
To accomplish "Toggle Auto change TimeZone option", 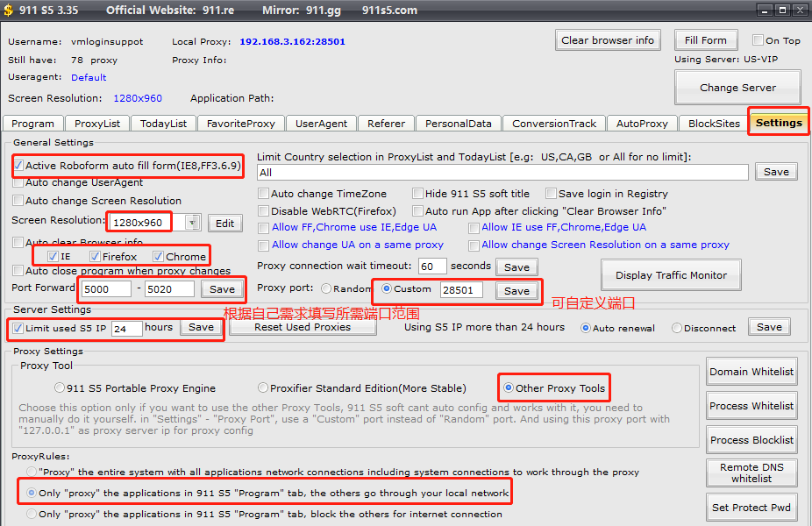I will click(264, 194).
